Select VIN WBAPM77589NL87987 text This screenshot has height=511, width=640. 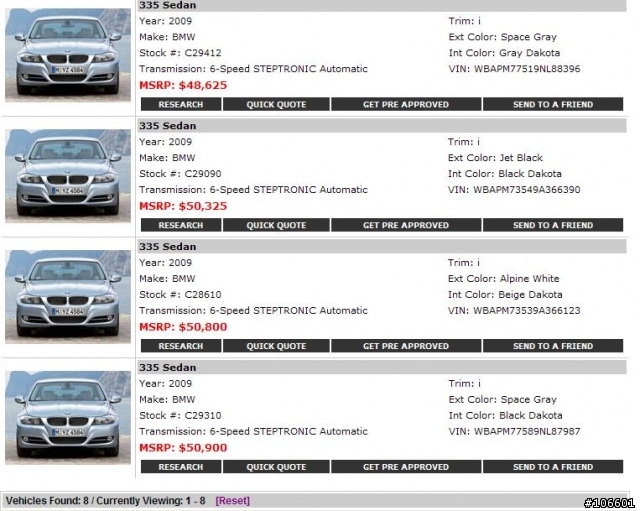[514, 431]
